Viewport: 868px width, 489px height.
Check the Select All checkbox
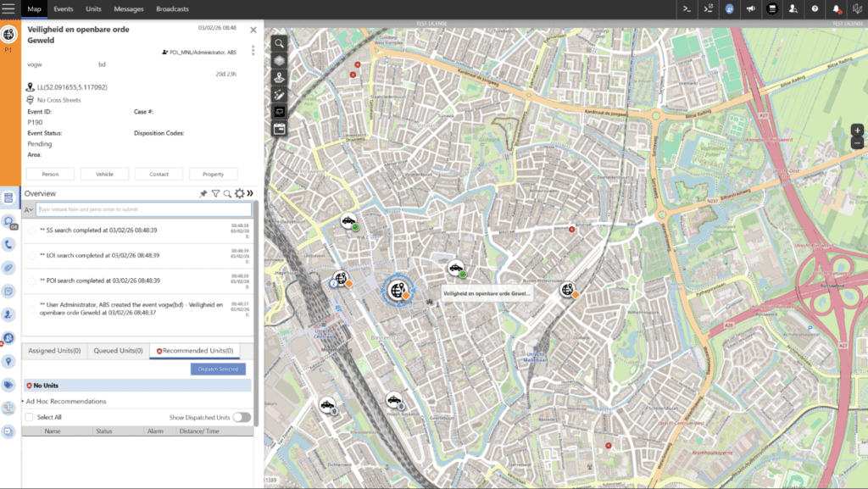coord(29,417)
